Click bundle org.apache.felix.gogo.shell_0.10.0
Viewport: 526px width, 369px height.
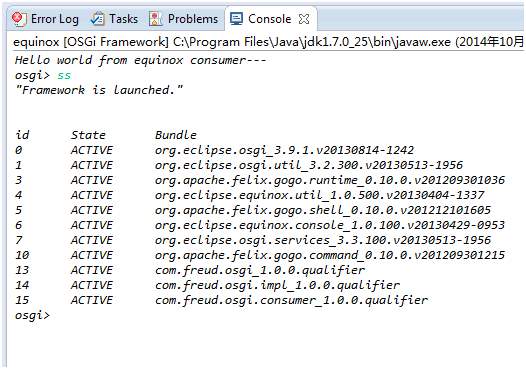pyautogui.click(x=323, y=210)
